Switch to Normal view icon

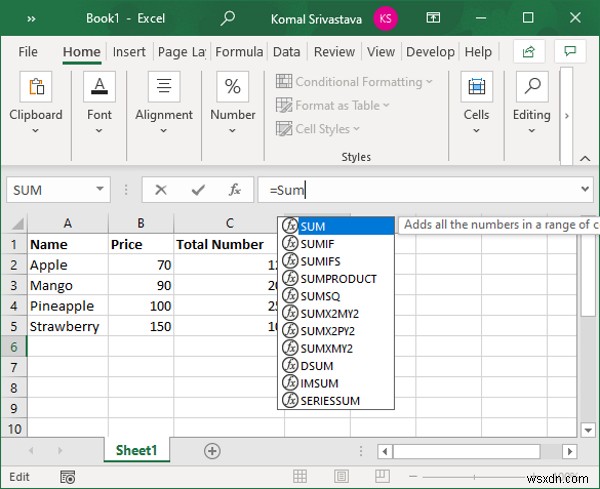(300, 476)
